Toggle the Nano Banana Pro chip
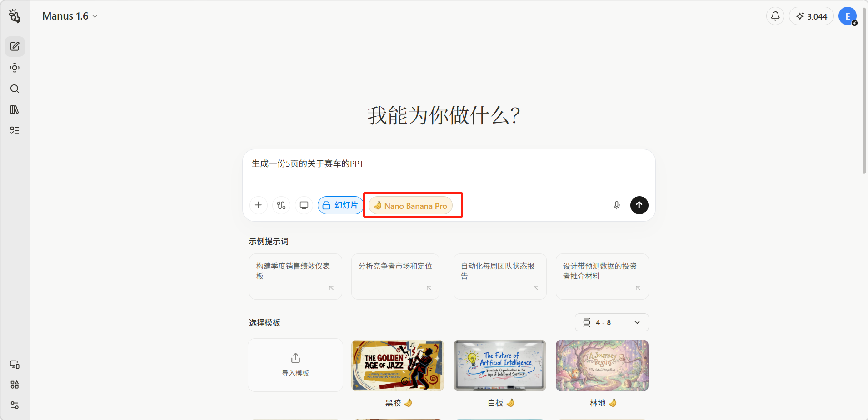The height and width of the screenshot is (420, 868). (410, 206)
